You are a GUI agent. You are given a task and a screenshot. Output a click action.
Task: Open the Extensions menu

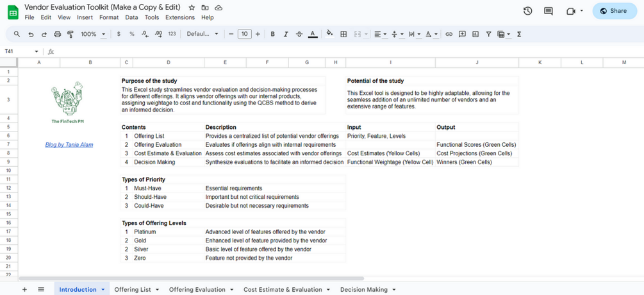click(x=180, y=17)
